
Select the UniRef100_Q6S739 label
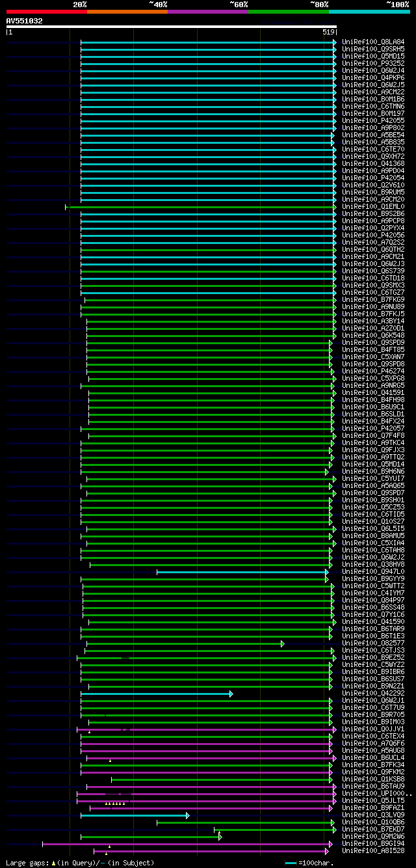(x=373, y=271)
